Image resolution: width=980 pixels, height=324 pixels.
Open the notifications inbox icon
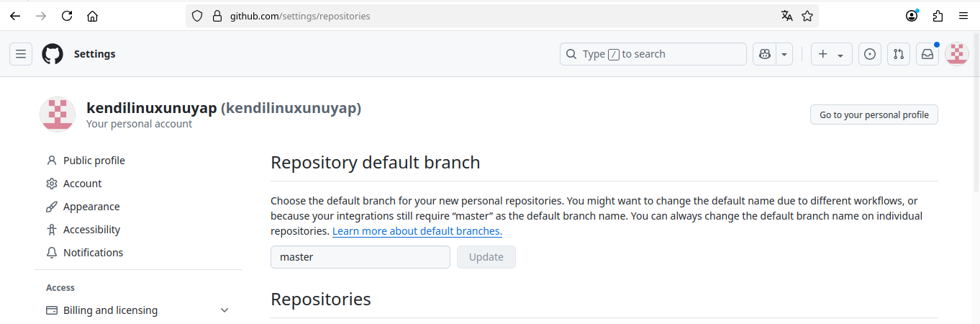tap(927, 54)
